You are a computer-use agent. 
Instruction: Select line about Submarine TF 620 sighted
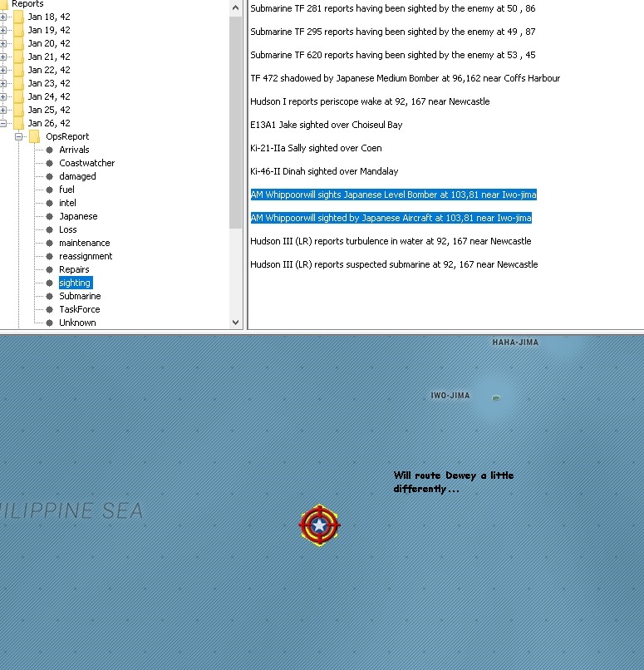point(392,55)
